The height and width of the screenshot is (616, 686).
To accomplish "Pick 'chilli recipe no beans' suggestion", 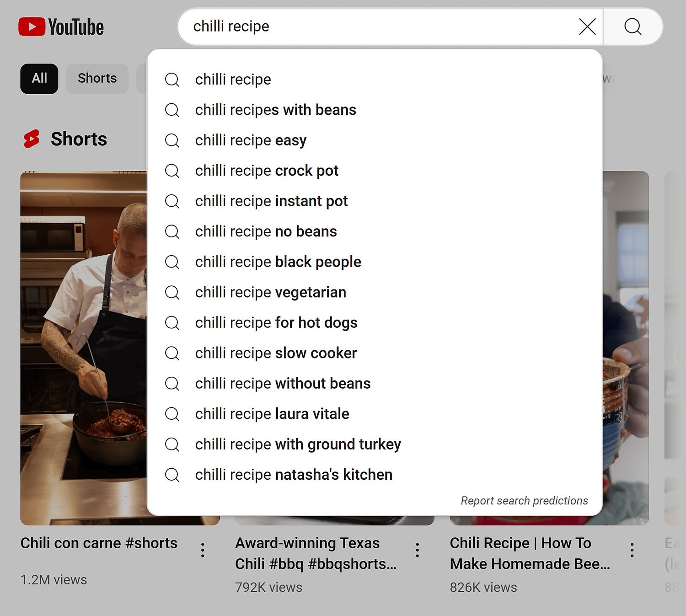I will [374, 231].
